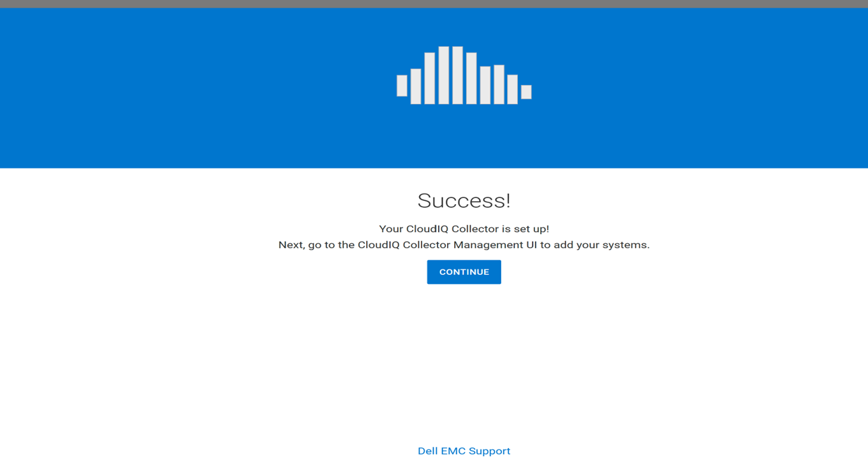Click the white page background below CONTINUE
Viewport: 868px width, 464px height.
[464, 351]
